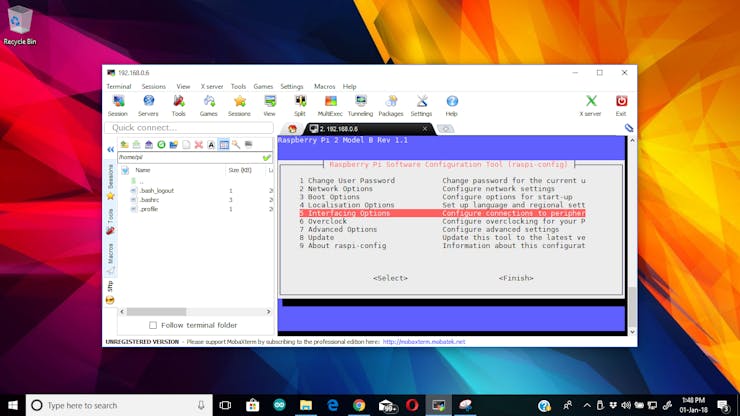Switch to the 2. 192.168.0.6 tab
Viewport: 740px width, 416px height.
pyautogui.click(x=366, y=128)
